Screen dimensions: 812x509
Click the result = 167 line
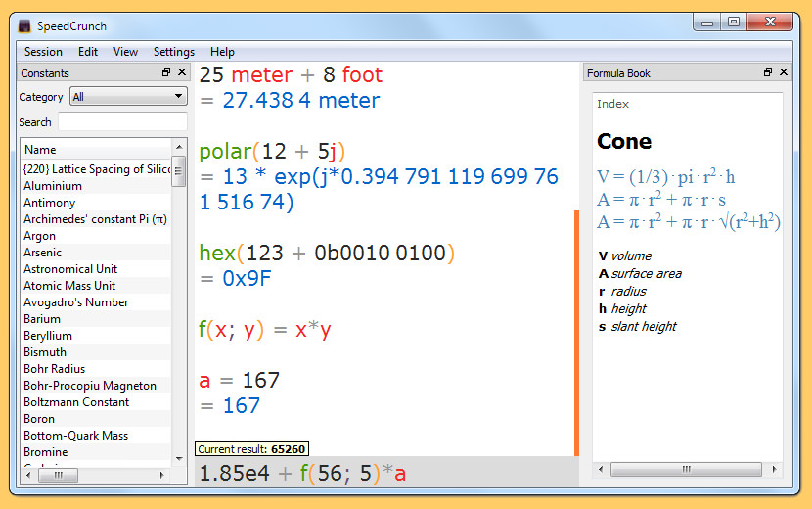(230, 405)
